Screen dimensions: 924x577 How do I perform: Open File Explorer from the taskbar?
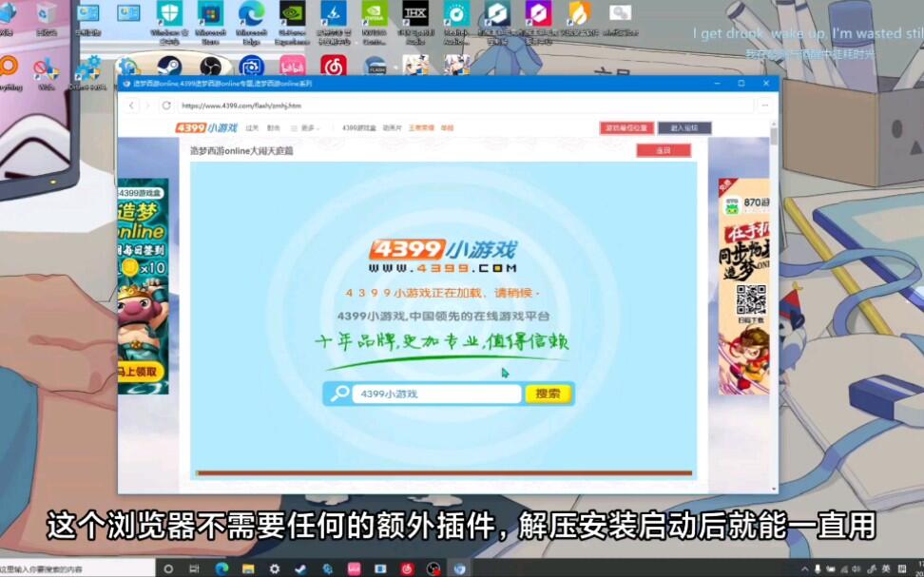point(248,569)
